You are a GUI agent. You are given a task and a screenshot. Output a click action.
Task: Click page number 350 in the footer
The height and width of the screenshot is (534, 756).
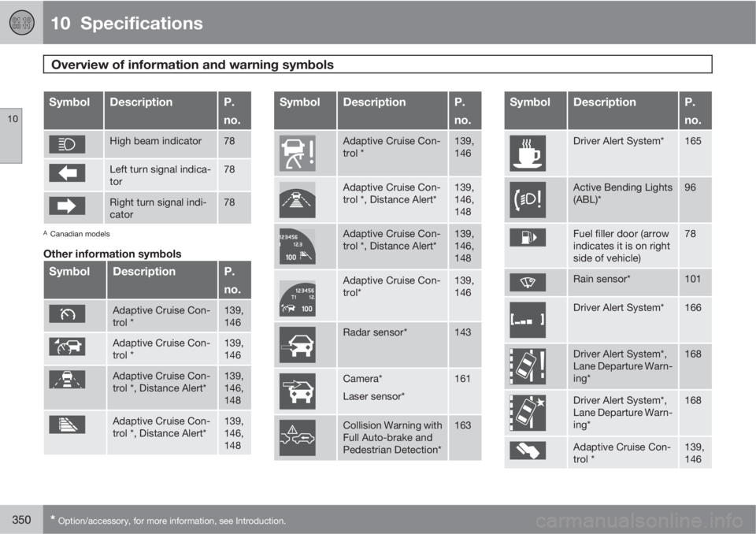point(21,520)
